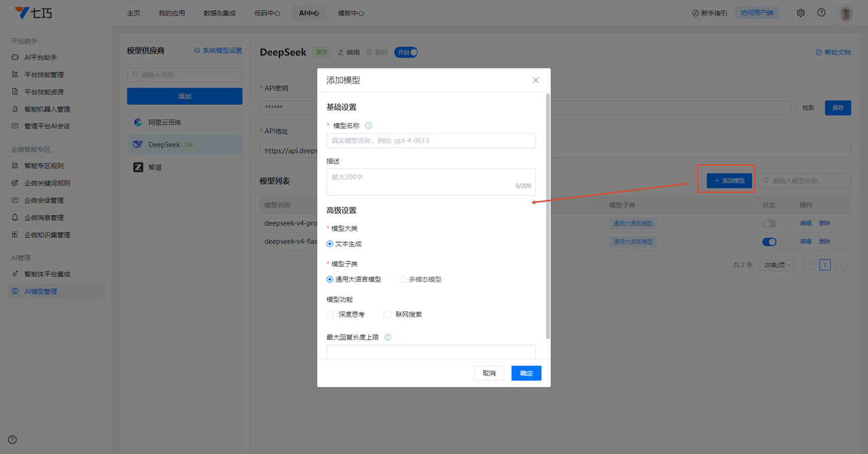This screenshot has width=868, height=454.
Task: Click the 访问用户端 button
Action: pos(757,13)
